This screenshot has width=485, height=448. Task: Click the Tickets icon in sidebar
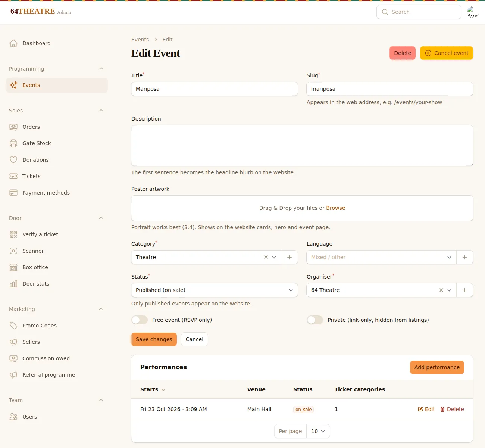(13, 176)
